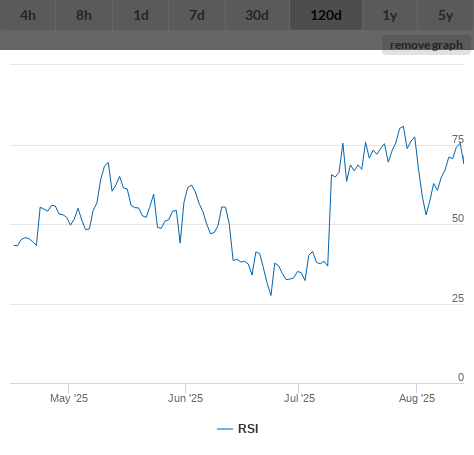Screen dimensions: 474x455
Task: Click the 50 y-axis level label
Action: tap(458, 218)
